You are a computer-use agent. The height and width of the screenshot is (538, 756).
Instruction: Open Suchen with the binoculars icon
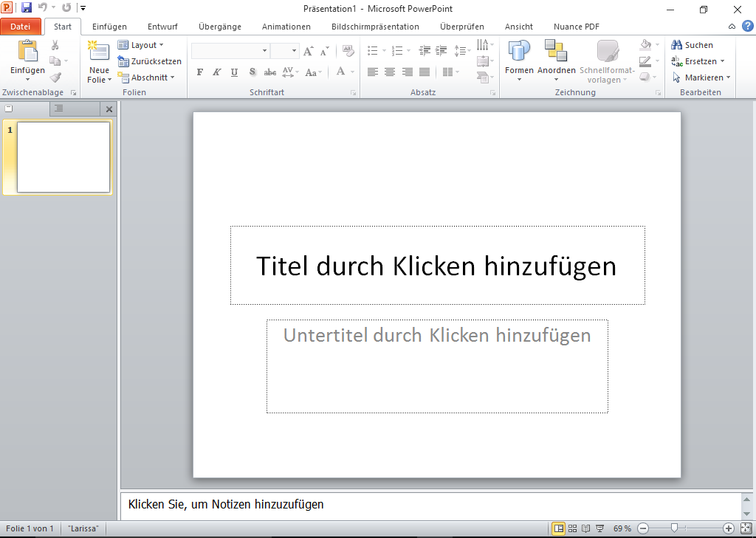(676, 45)
